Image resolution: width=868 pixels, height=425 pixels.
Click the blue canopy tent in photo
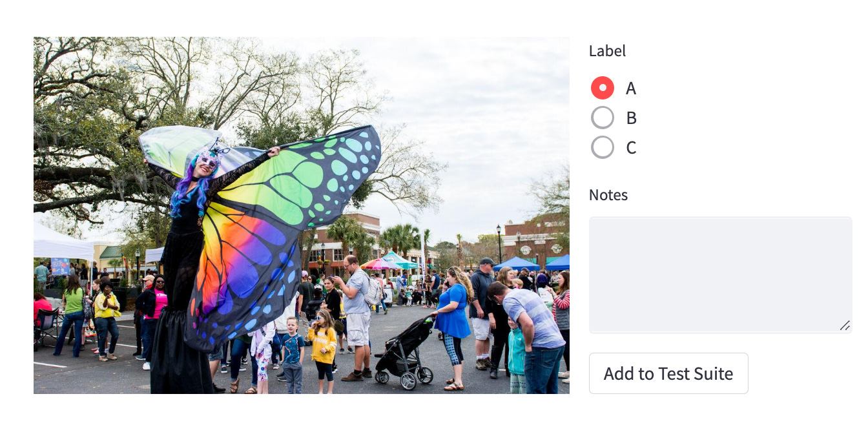[517, 264]
